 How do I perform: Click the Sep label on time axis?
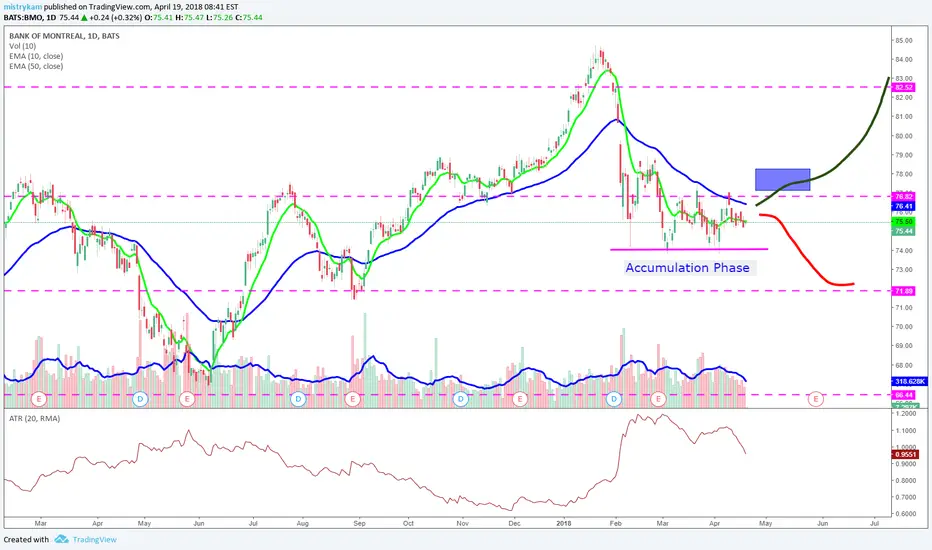tap(359, 524)
